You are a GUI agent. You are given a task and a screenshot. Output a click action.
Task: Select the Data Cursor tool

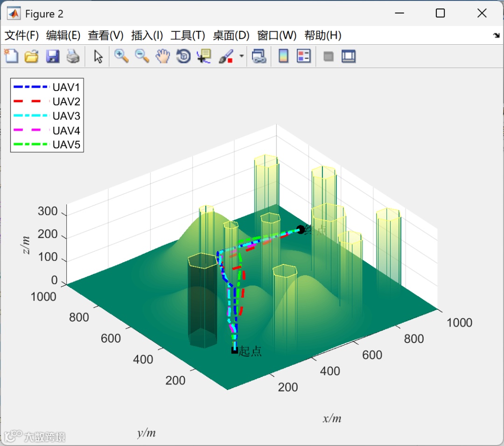coord(204,56)
